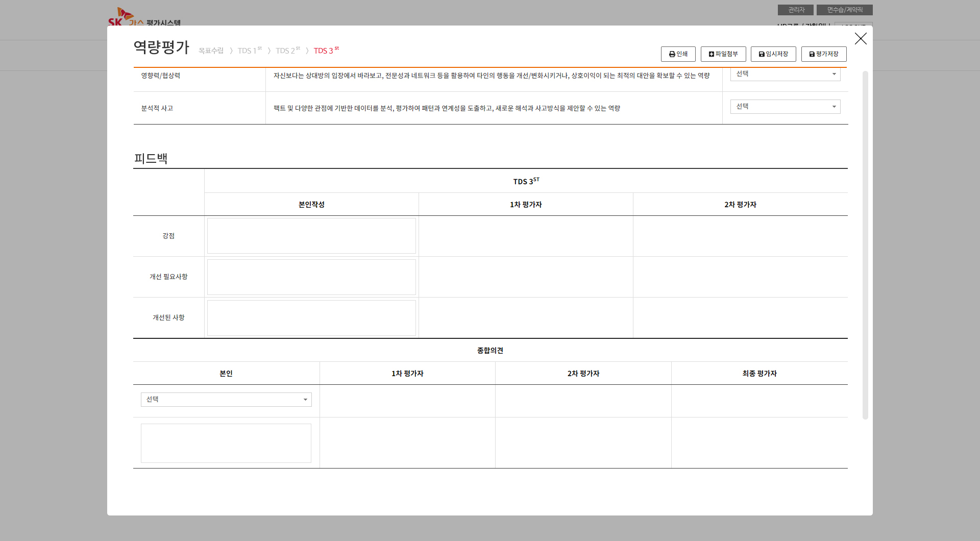
Task: Select the active TDS 3rd step
Action: point(326,51)
